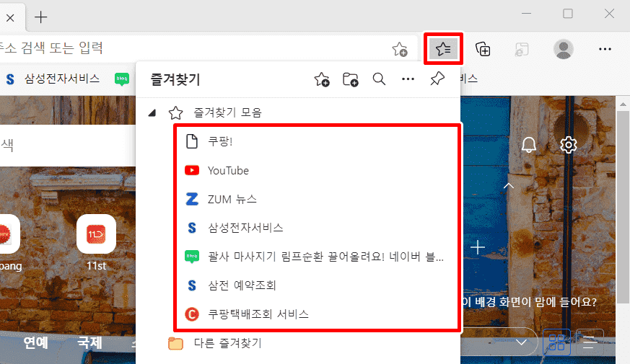This screenshot has width=630, height=364.
Task: Open the YouTube favorite
Action: pos(318,171)
